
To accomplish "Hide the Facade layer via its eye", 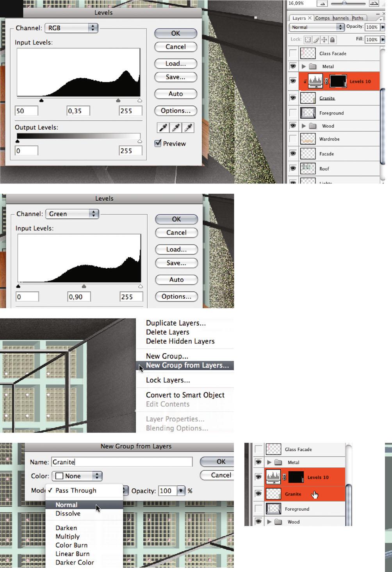I will click(293, 154).
